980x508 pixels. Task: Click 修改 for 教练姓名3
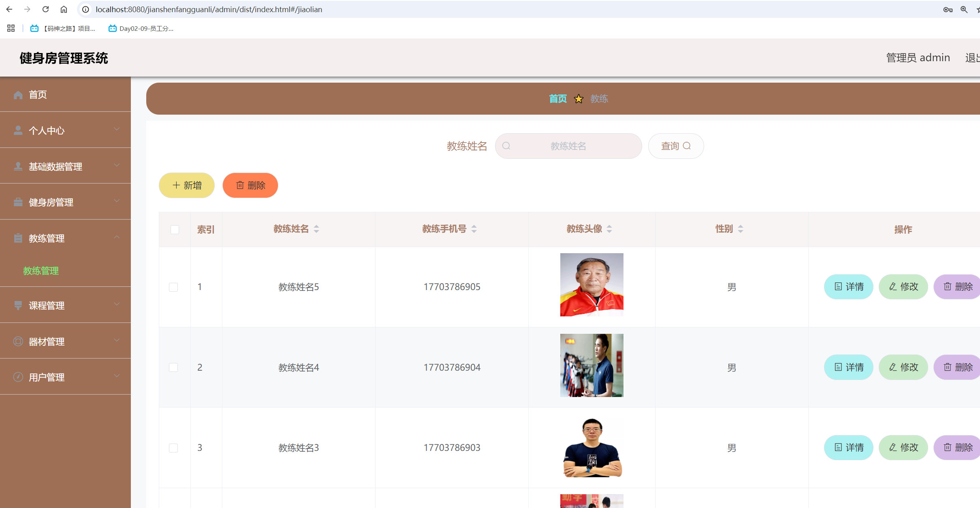point(903,448)
